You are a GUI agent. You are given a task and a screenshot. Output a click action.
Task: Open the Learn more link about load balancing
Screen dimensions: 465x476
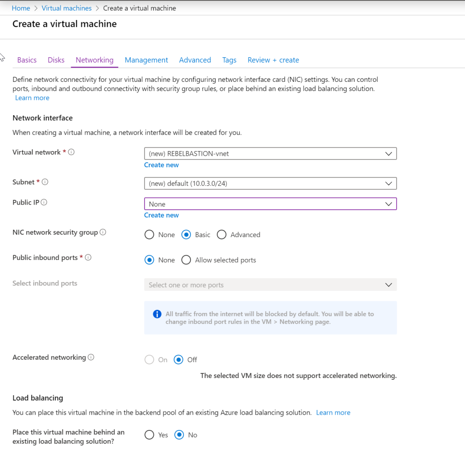[x=333, y=412]
